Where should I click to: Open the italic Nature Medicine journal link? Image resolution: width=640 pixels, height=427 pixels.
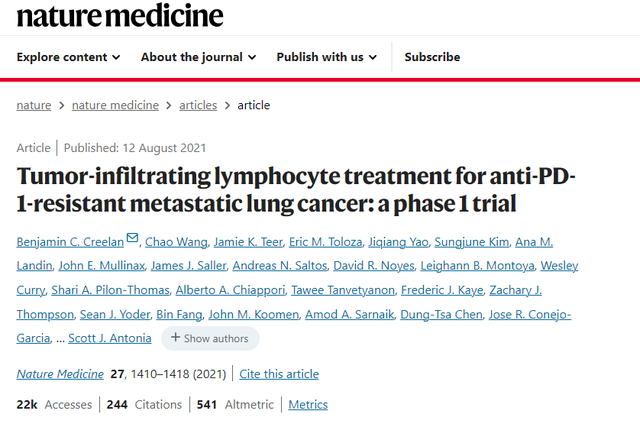[60, 374]
